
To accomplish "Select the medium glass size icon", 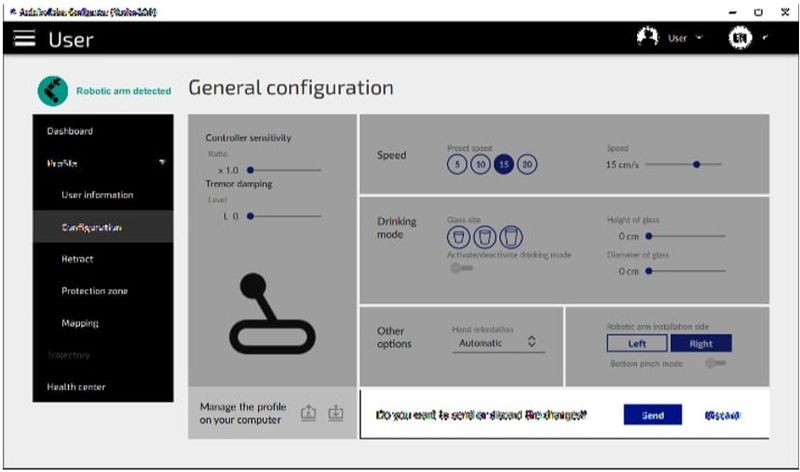I will (x=484, y=237).
